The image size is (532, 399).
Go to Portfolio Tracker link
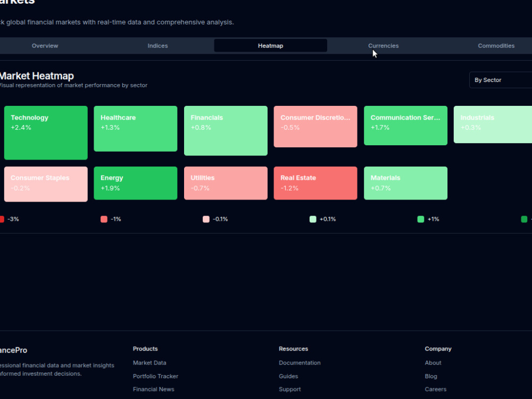coord(155,376)
